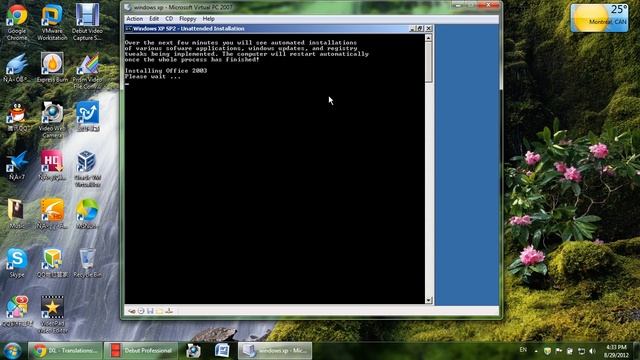The width and height of the screenshot is (640, 360).
Task: Select the Oracle VM VirtualBox desktop icon
Action: 87,169
